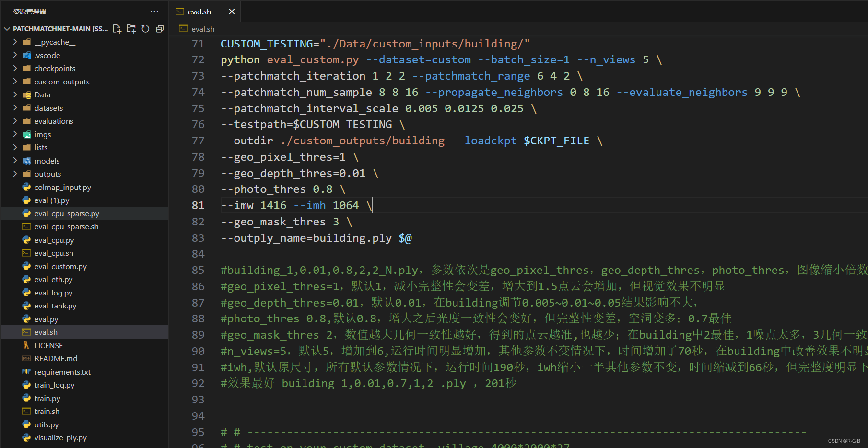This screenshot has width=868, height=448.
Task: Click the Python icon next to train.py
Action: click(x=27, y=398)
